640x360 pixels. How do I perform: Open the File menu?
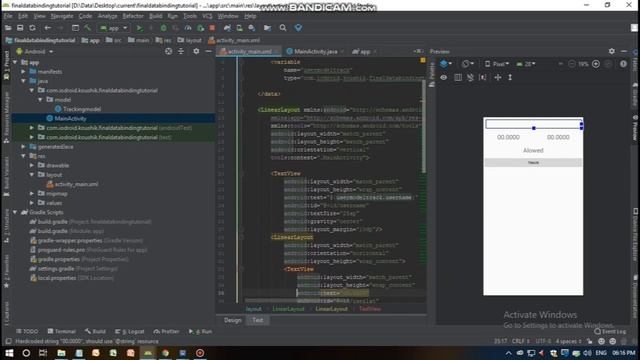tap(8, 16)
